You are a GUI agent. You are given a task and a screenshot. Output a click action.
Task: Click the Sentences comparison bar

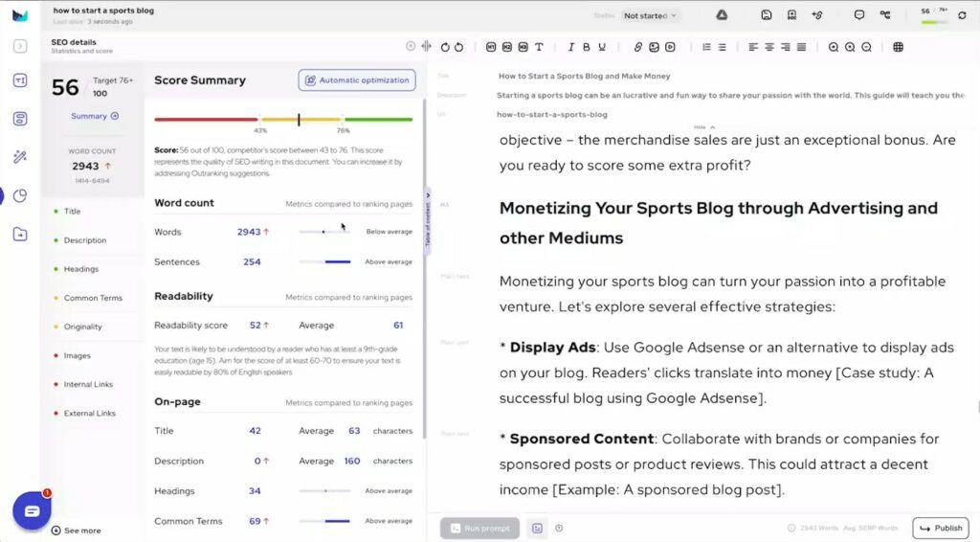point(324,262)
